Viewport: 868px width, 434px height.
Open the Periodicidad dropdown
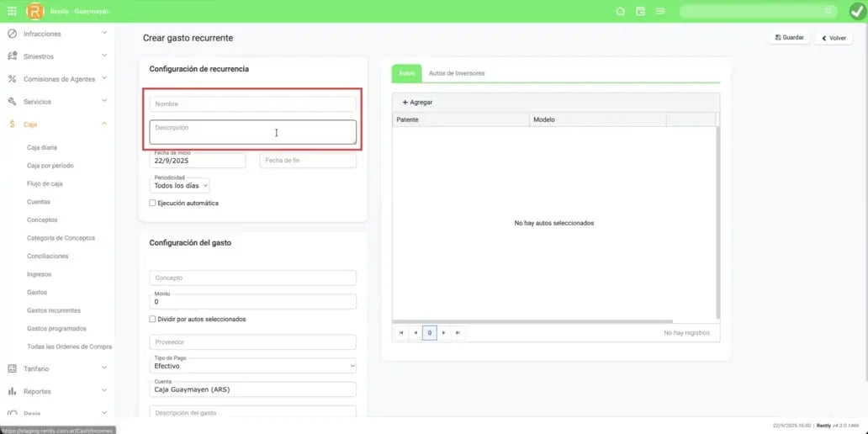[180, 185]
